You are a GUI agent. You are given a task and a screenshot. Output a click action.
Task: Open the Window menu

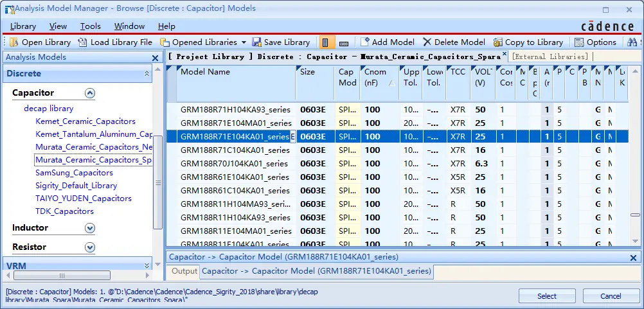[x=129, y=26]
